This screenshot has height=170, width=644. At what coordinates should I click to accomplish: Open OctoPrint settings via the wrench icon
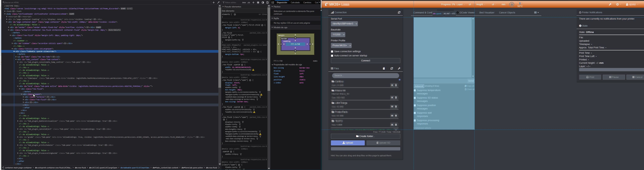click(610, 4)
